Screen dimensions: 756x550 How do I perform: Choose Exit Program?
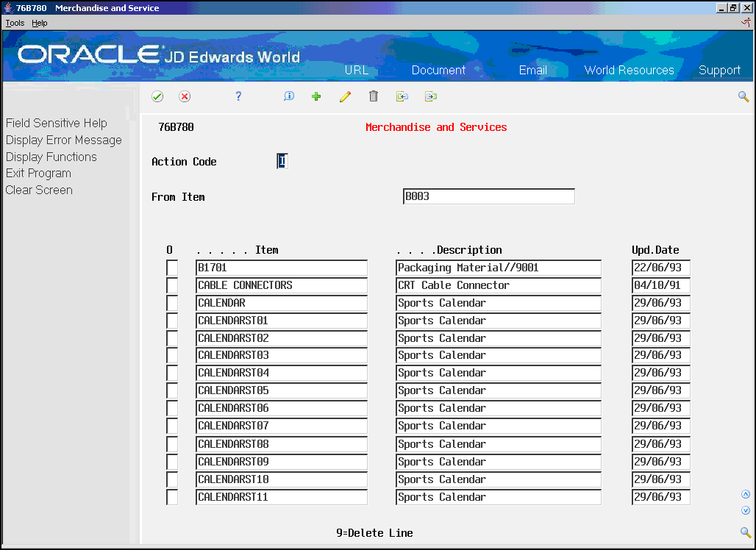[38, 173]
